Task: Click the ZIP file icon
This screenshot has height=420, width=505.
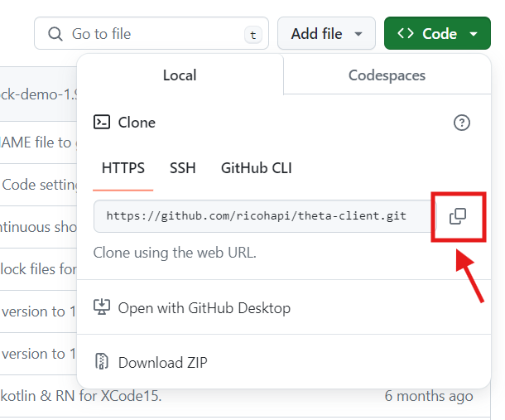Action: coord(102,361)
